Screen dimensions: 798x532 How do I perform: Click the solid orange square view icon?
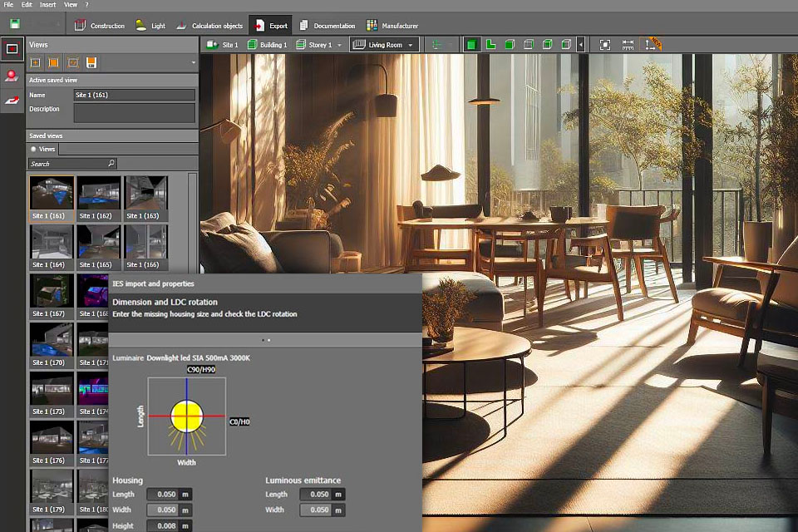[53, 62]
